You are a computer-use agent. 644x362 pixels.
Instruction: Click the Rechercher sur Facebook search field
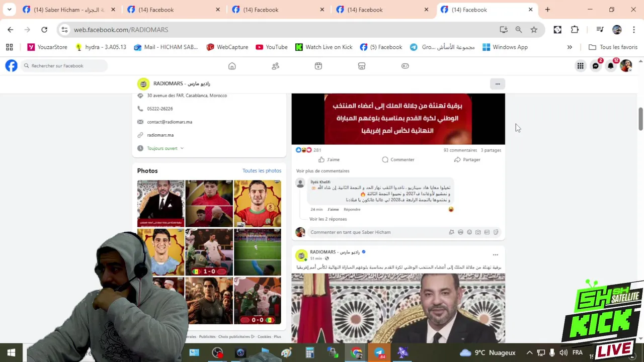pyautogui.click(x=64, y=66)
